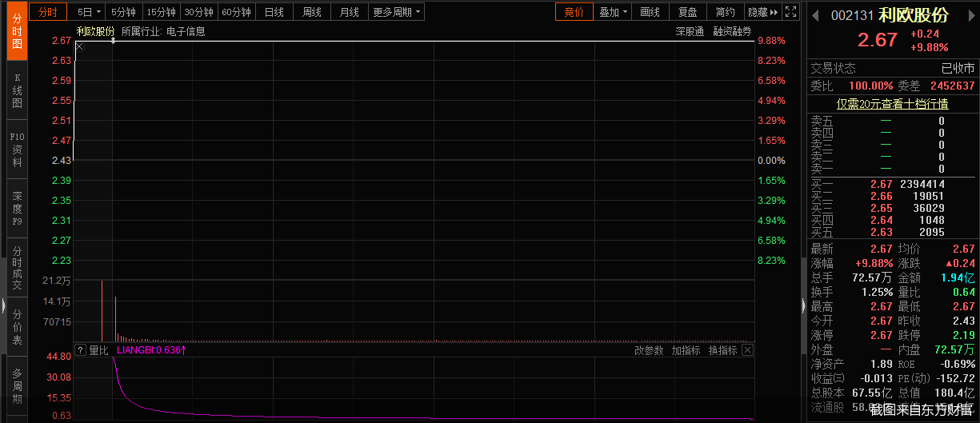Select the 买五 bid row at 2.63

[x=893, y=233]
